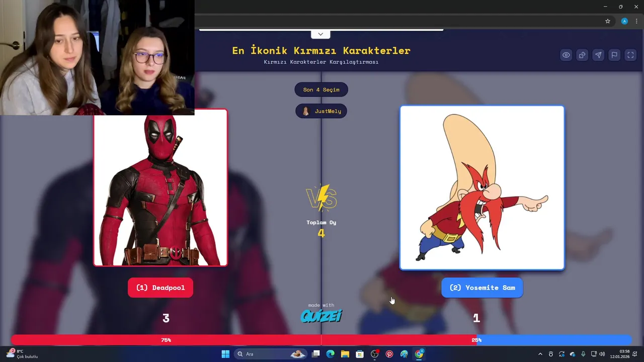Open File Explorer from taskbar
This screenshot has height=362, width=644.
345,354
